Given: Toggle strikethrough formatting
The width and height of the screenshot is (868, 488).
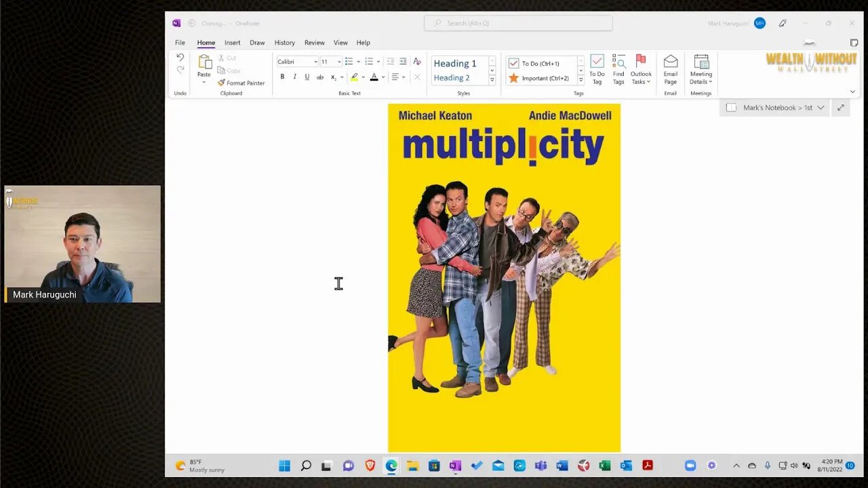Looking at the screenshot, I should pyautogui.click(x=320, y=77).
